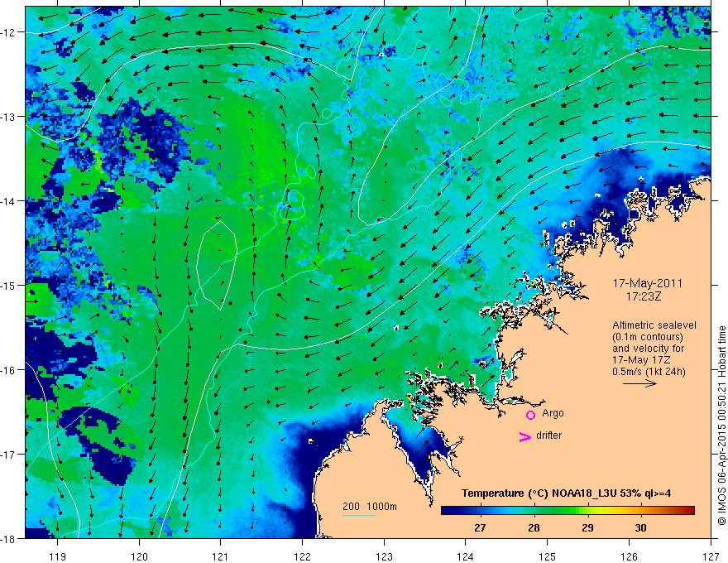This screenshot has height=563, width=728.
Task: Click the '123' longitude axis label
Action: [384, 556]
